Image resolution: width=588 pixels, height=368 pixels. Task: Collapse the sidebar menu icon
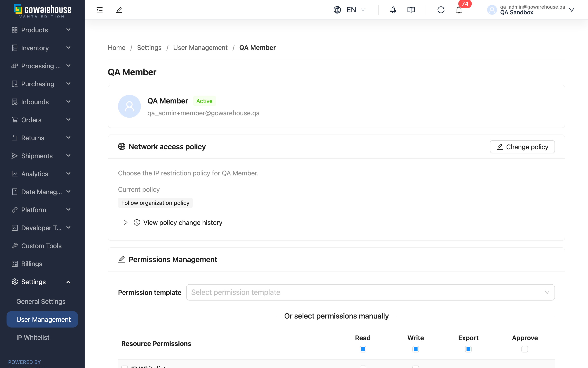[100, 10]
